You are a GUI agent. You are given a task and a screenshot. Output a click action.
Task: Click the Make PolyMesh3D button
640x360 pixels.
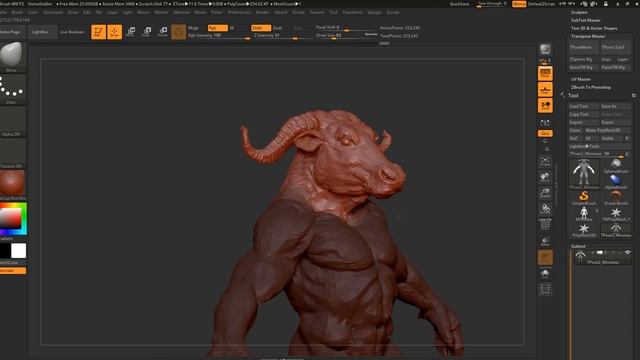tap(607, 130)
